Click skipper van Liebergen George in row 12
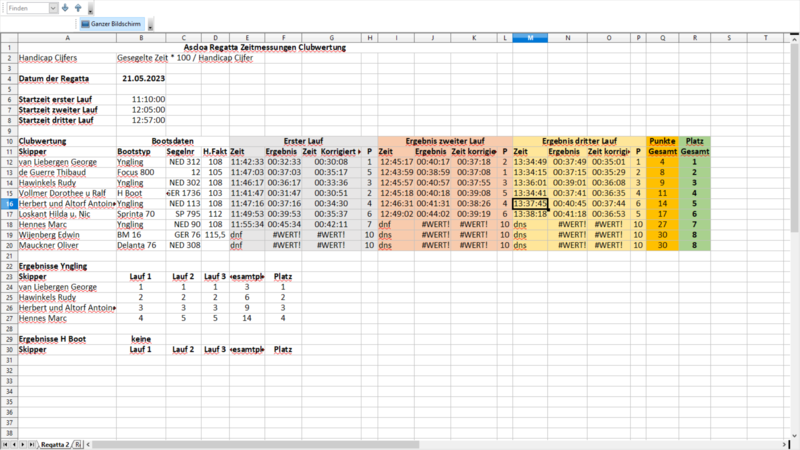The image size is (800, 450). [67, 162]
